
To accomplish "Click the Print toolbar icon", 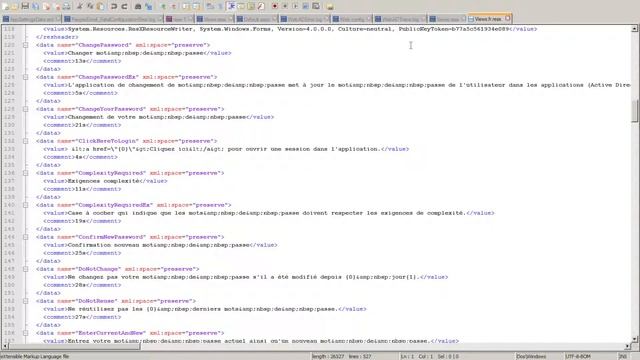I will coord(67,7).
